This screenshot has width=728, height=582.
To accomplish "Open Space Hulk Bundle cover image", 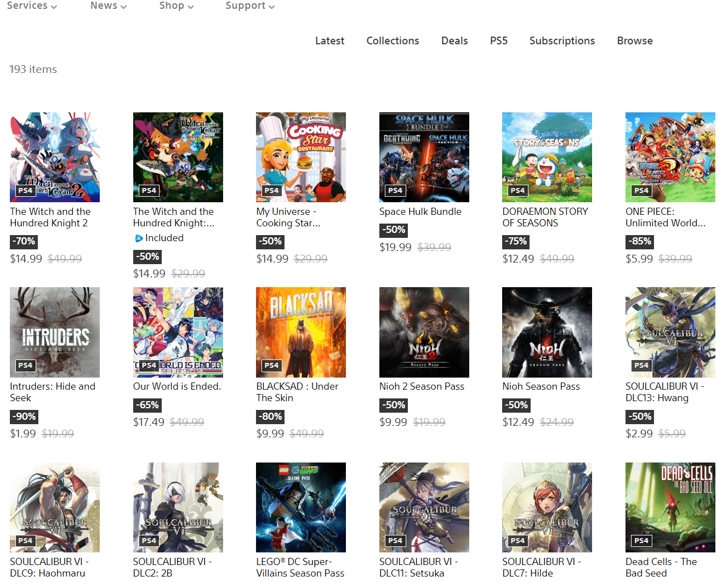I will coord(424,157).
